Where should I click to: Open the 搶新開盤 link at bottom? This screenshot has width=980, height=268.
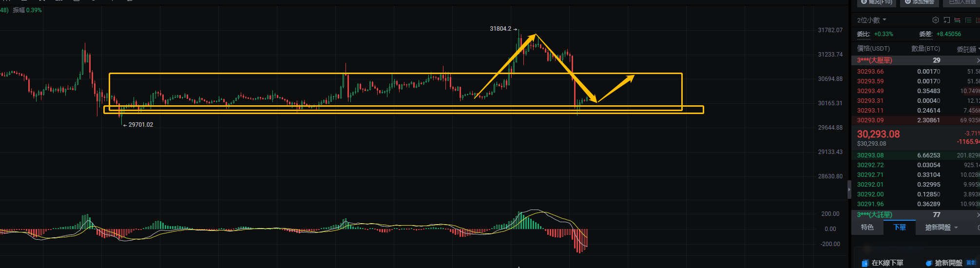coord(948,263)
